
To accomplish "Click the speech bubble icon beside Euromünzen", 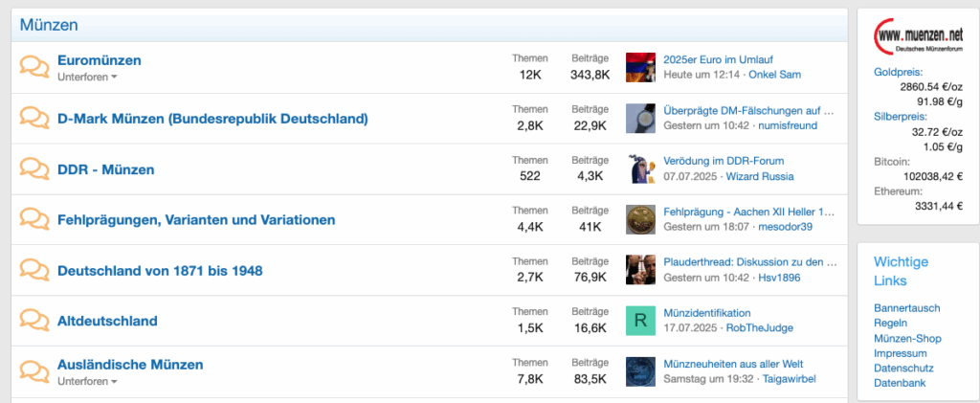I will (34, 67).
